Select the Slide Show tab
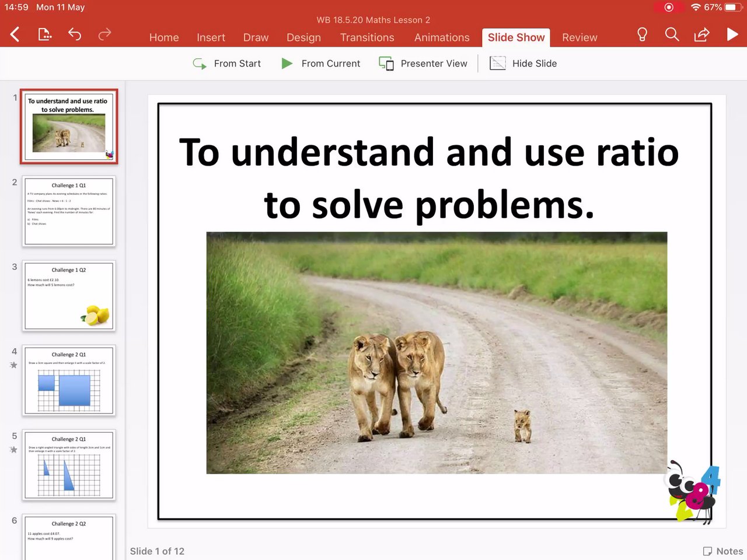The height and width of the screenshot is (560, 747). pyautogui.click(x=516, y=37)
